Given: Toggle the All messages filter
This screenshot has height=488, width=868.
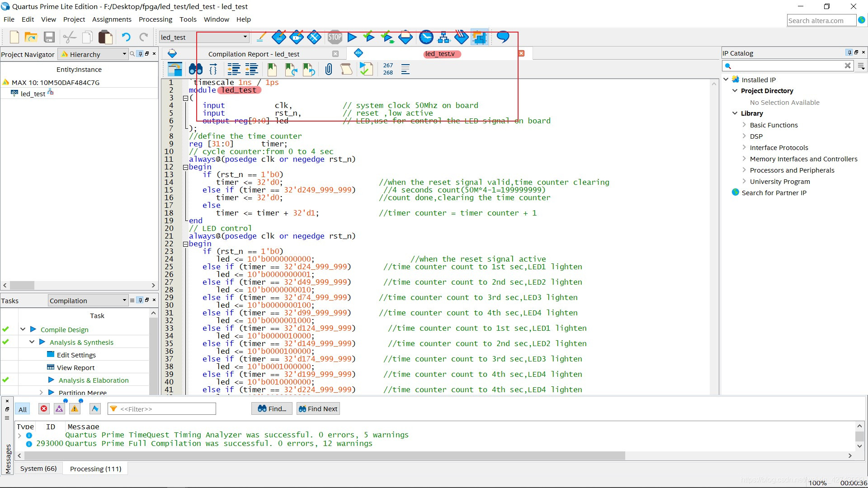Looking at the screenshot, I should pyautogui.click(x=23, y=409).
